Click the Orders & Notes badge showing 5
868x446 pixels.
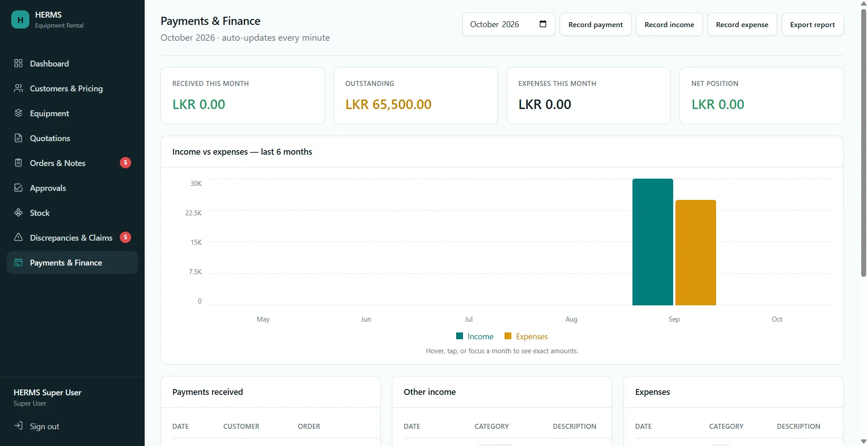tap(126, 162)
